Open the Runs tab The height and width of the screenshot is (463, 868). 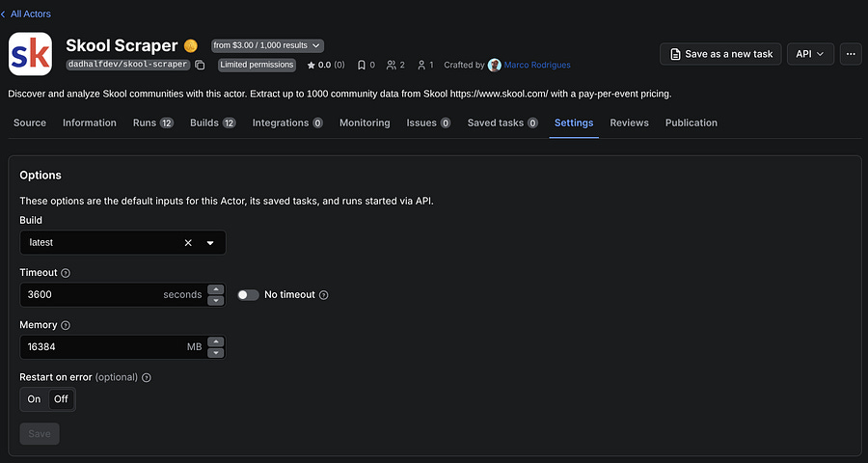pos(153,123)
